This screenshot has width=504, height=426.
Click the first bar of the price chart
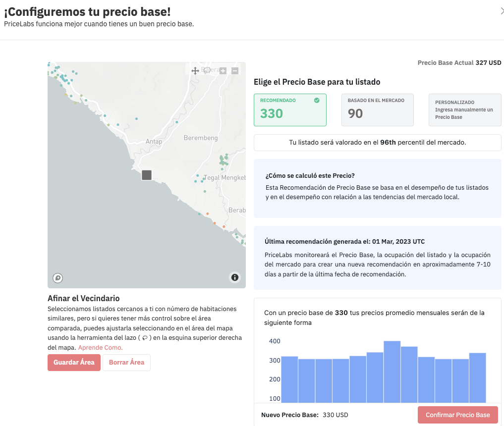pyautogui.click(x=289, y=379)
